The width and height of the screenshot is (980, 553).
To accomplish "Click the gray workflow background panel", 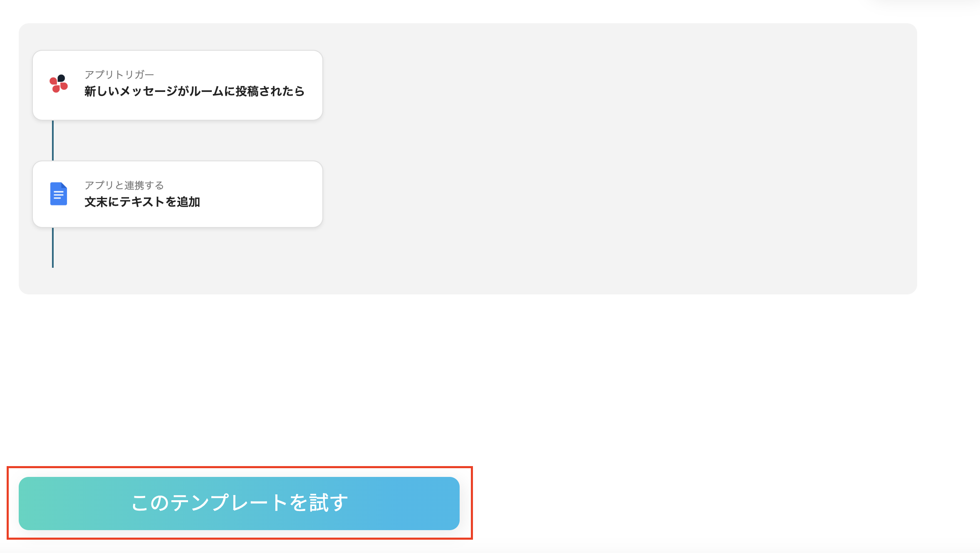I will [x=624, y=166].
